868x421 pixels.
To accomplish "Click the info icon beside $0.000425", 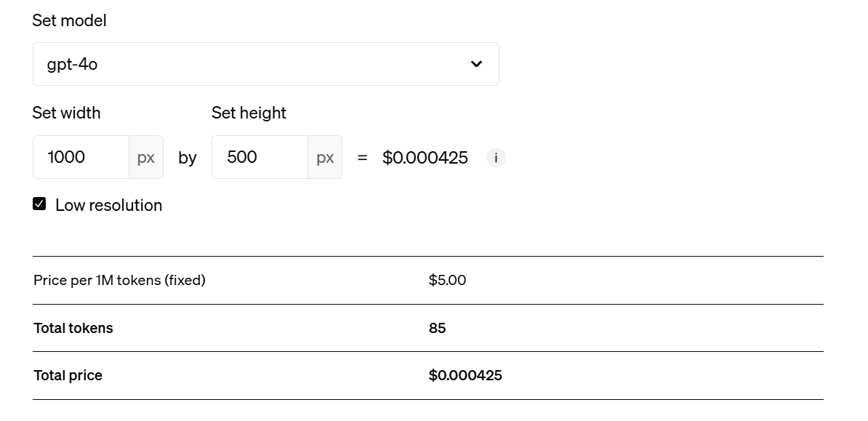I will click(x=496, y=157).
